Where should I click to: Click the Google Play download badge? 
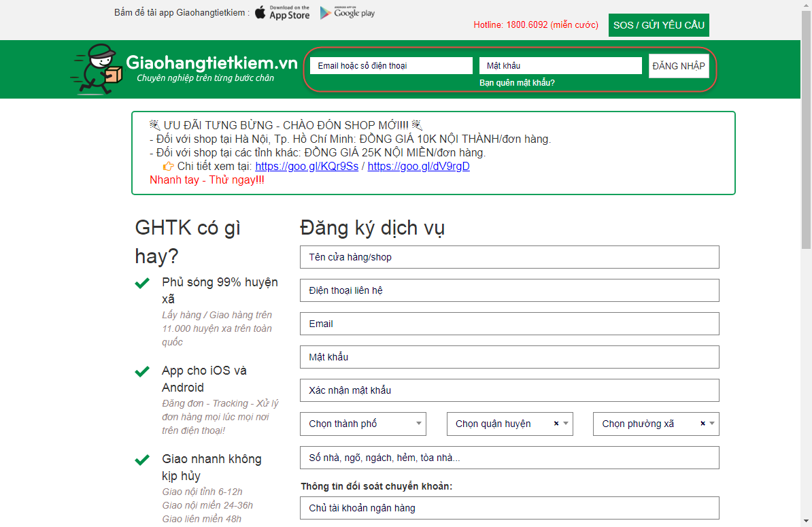tap(347, 12)
